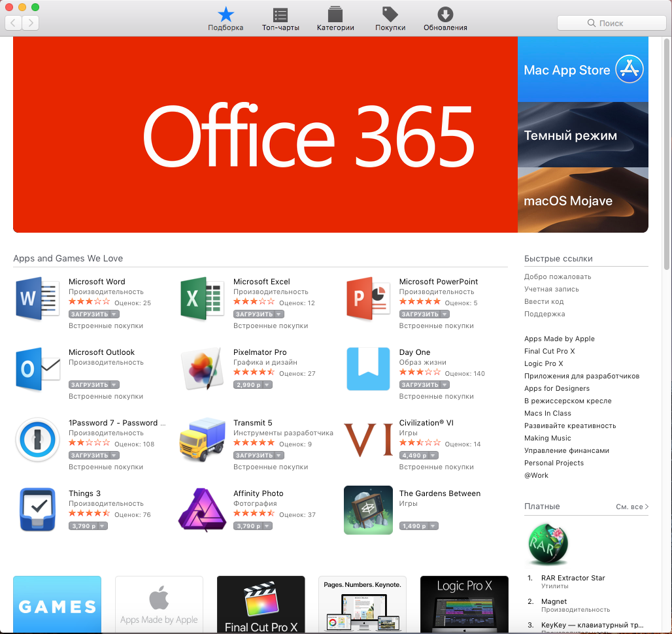
Task: Open the Apps Made by Apple link
Action: click(x=560, y=339)
